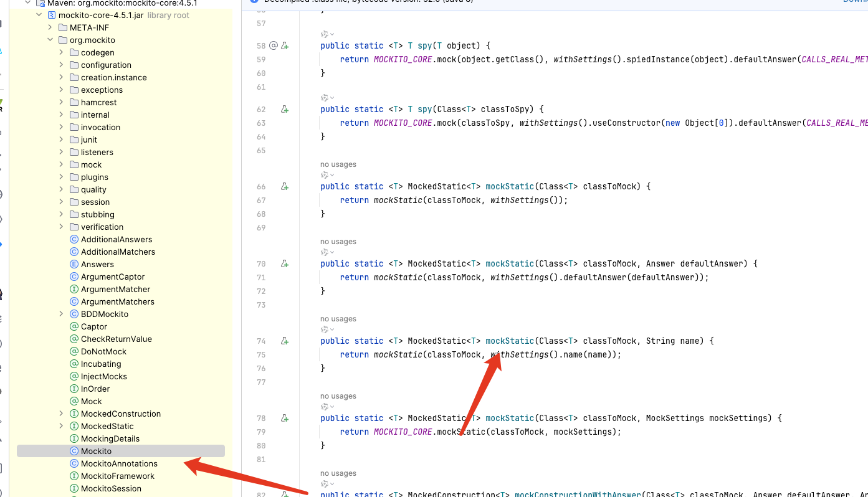
Task: Click the useConstructor call on line 63
Action: tap(627, 123)
